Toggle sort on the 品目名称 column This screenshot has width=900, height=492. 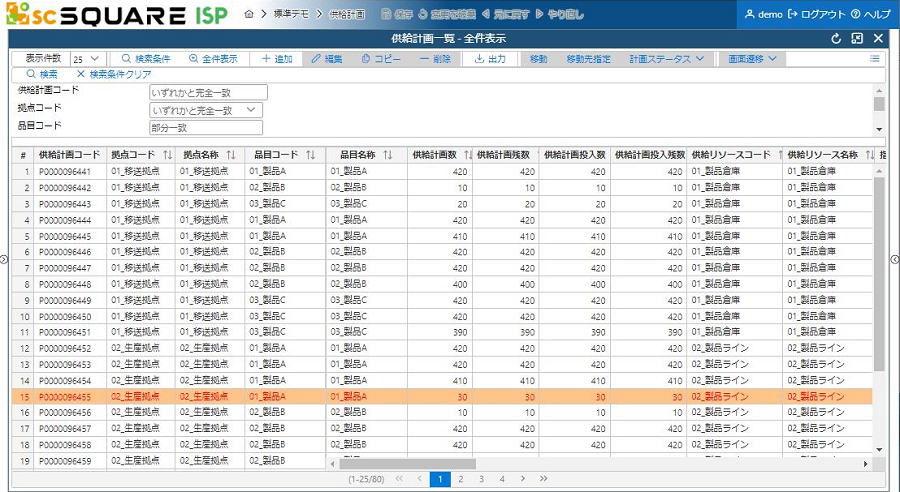(387, 155)
